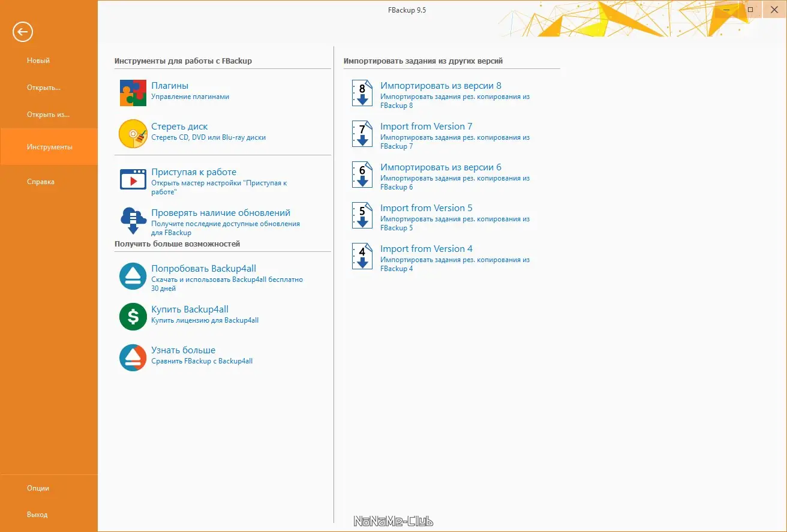Click Купить лицензию для Backup4all text
Viewport: 787px width, 532px height.
[205, 320]
